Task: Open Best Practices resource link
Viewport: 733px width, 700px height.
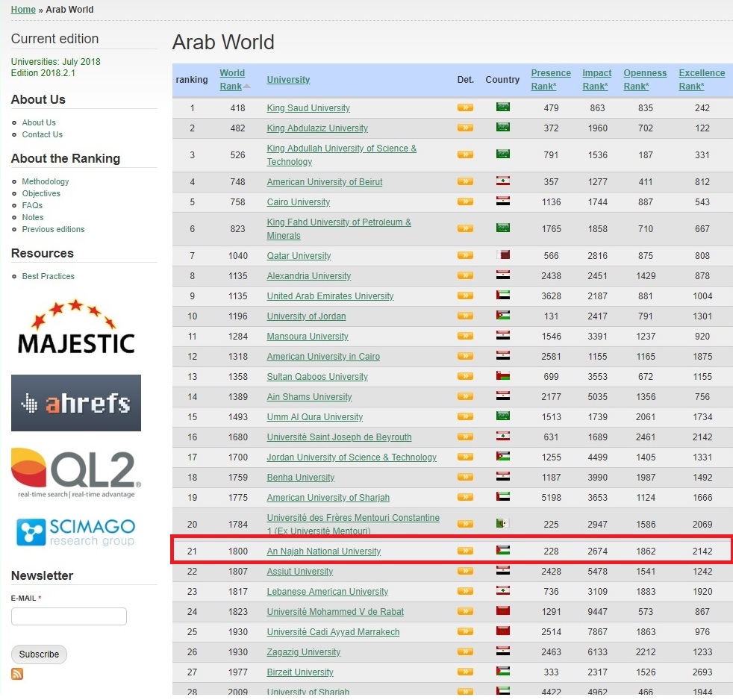Action: (49, 276)
